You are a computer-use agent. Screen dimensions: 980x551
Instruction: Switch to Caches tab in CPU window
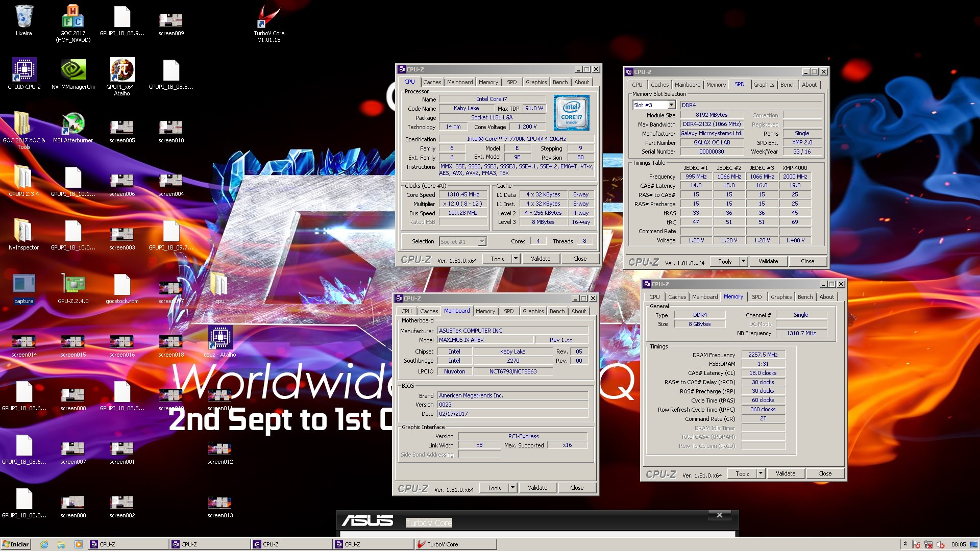click(432, 82)
